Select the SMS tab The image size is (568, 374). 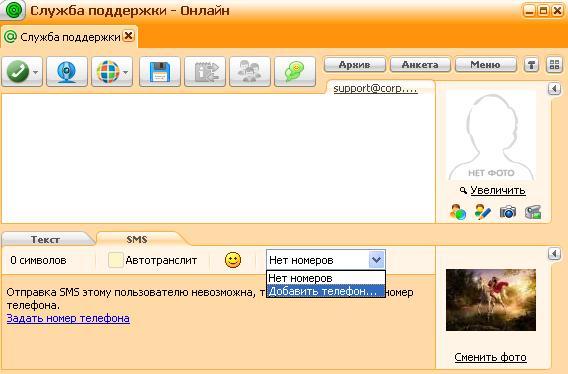137,240
